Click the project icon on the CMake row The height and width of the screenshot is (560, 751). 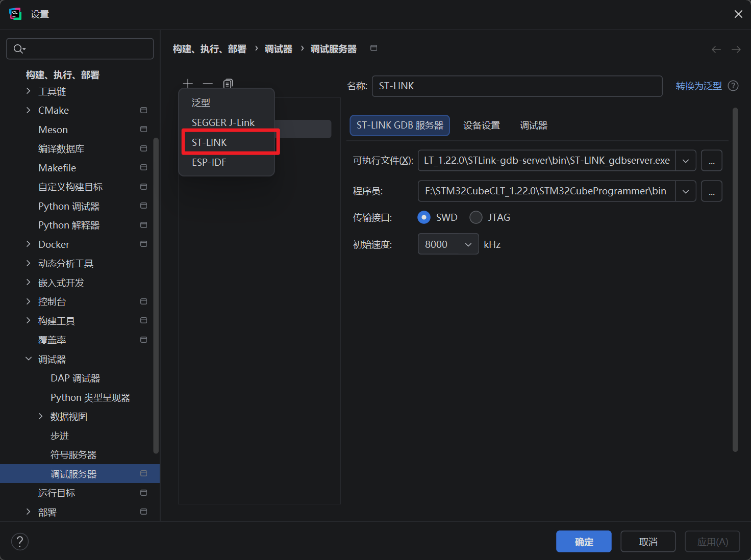[143, 110]
